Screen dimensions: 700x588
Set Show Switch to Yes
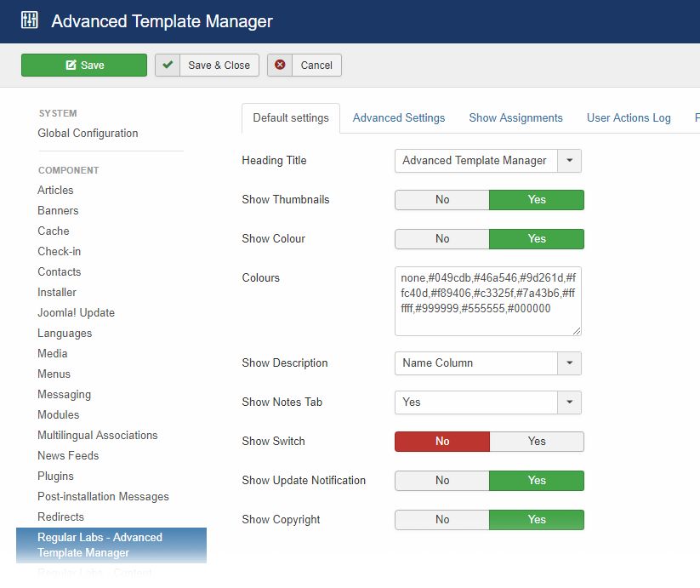(537, 442)
